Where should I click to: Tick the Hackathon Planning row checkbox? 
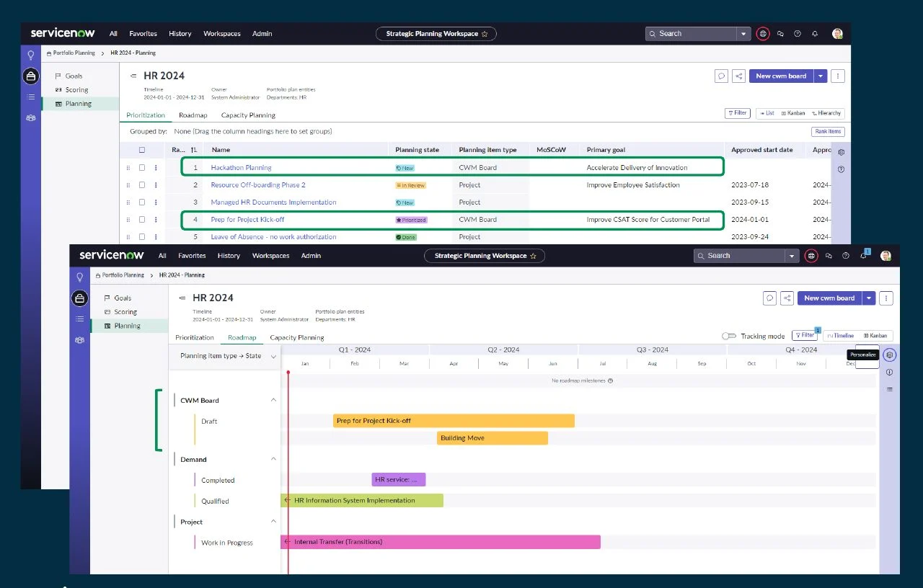(142, 168)
